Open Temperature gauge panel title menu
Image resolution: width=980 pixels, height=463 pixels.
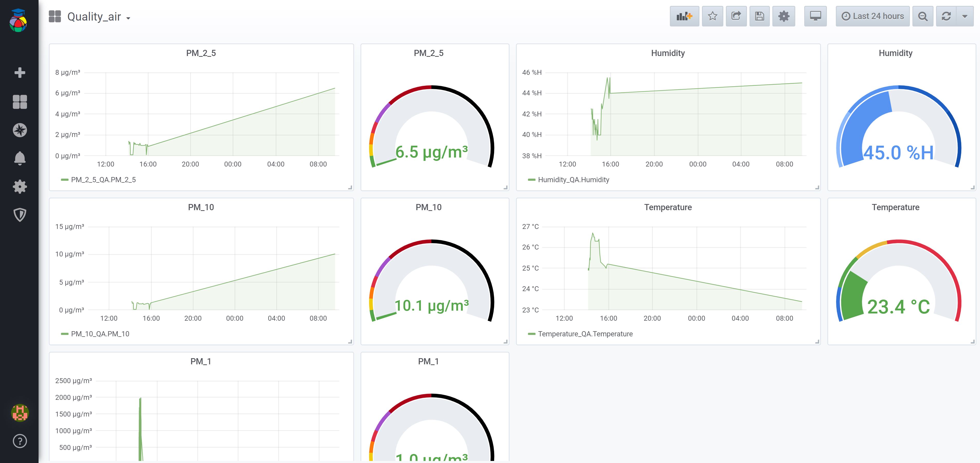(895, 207)
